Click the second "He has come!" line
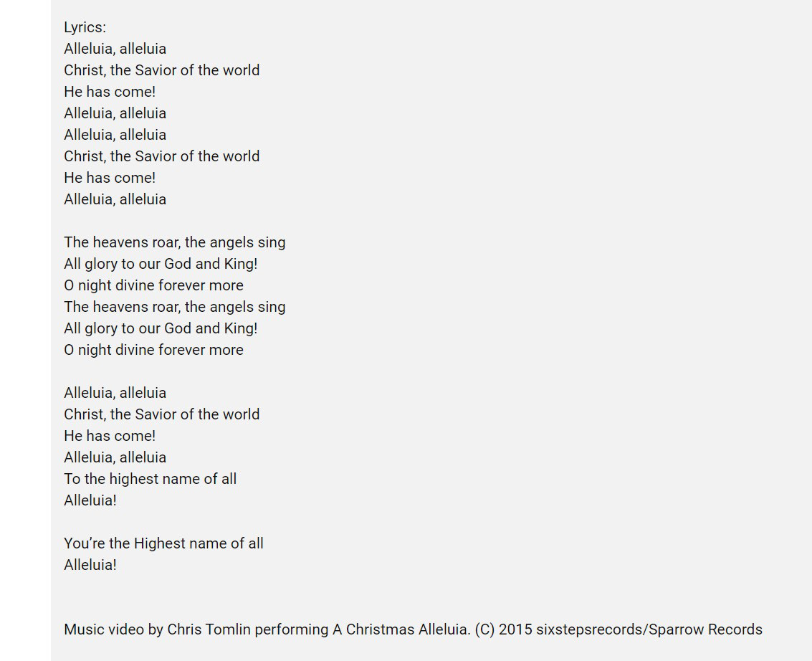Image resolution: width=812 pixels, height=661 pixels. click(110, 178)
